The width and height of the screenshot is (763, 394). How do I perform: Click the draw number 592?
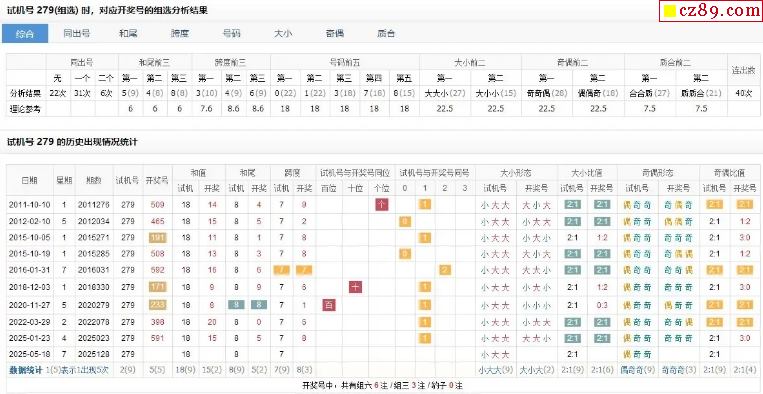pyautogui.click(x=157, y=270)
